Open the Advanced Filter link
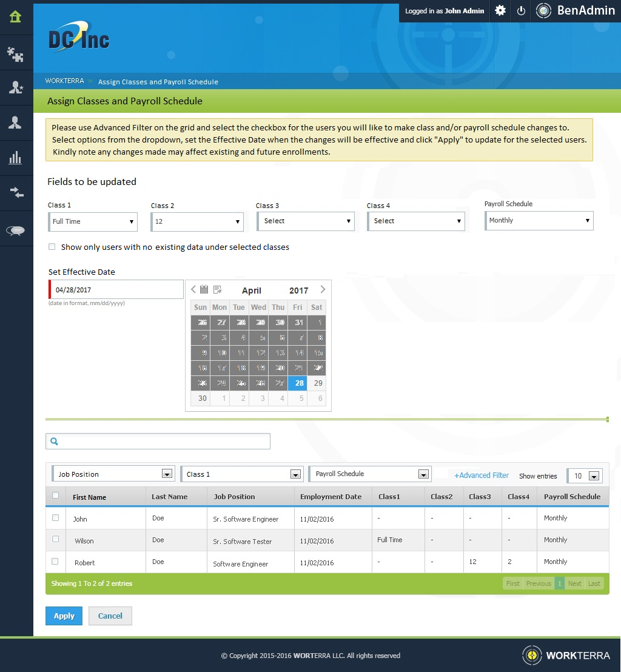 tap(482, 475)
